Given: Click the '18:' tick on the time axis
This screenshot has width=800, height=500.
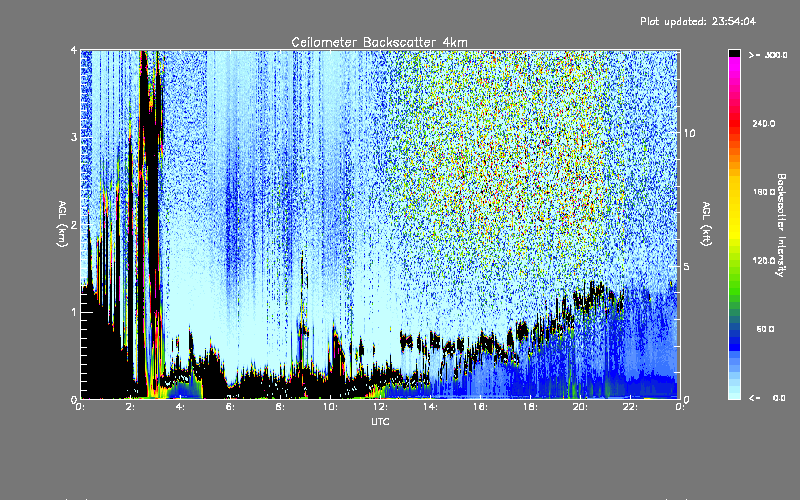Looking at the screenshot, I should (x=530, y=407).
